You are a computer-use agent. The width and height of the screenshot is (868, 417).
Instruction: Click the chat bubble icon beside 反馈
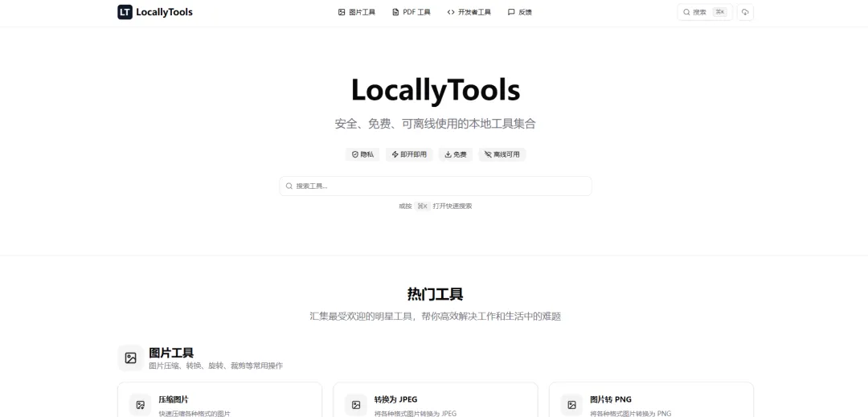pyautogui.click(x=511, y=12)
